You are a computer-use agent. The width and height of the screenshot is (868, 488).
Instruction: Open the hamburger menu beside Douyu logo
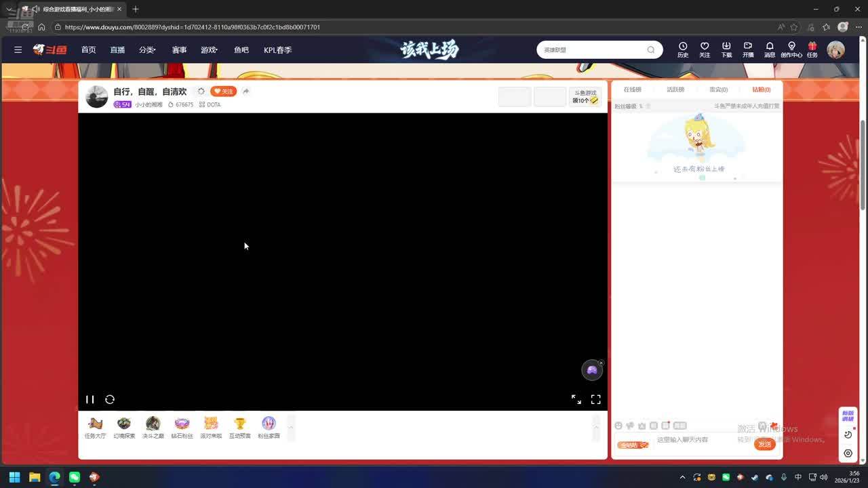(x=18, y=50)
